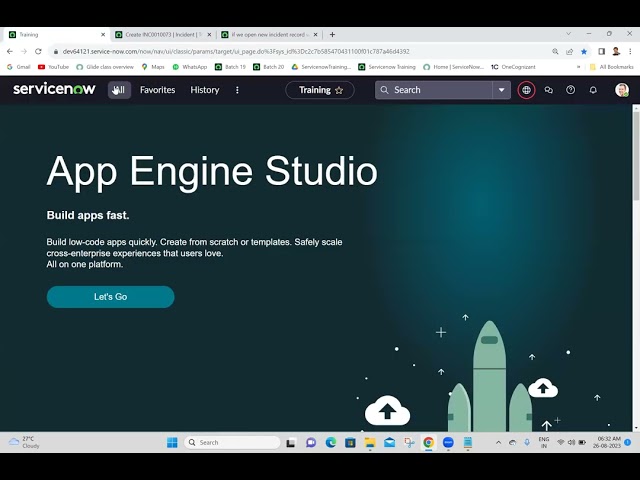Viewport: 640px width, 480px height.
Task: Open Microsoft Store from the taskbar
Action: pyautogui.click(x=350, y=442)
